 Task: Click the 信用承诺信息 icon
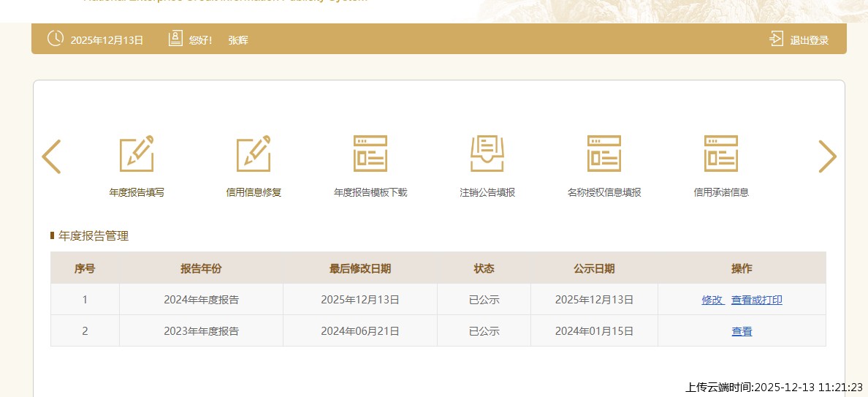(721, 154)
